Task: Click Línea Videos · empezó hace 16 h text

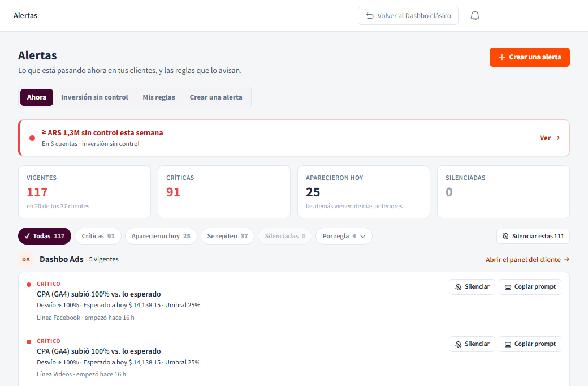Action: 81,374
